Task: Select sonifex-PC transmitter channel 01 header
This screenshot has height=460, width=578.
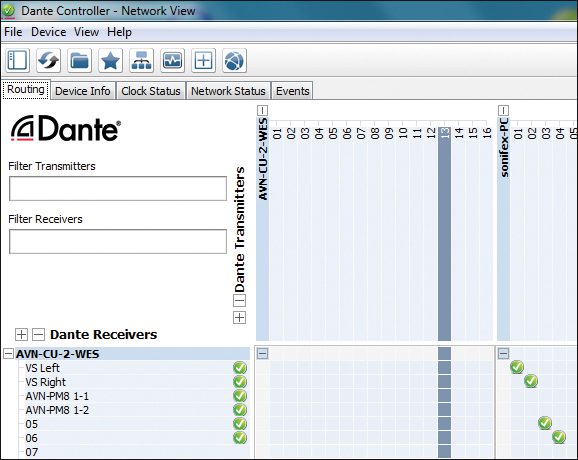Action: [518, 133]
